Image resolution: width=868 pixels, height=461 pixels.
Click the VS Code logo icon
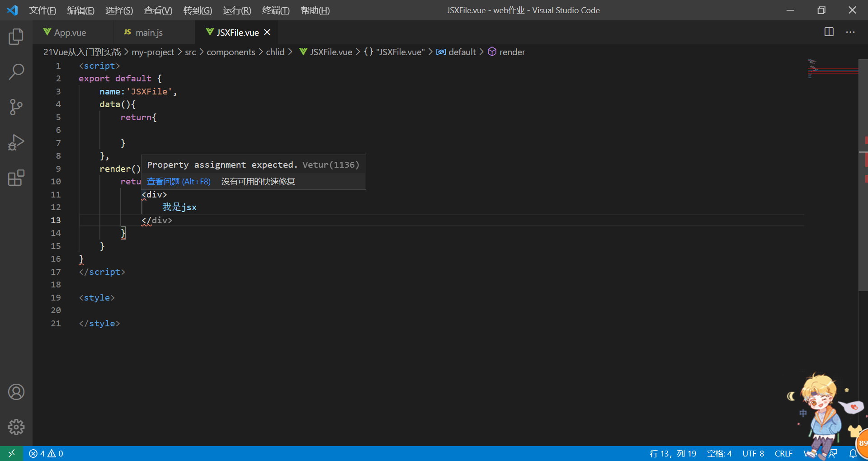(x=13, y=10)
